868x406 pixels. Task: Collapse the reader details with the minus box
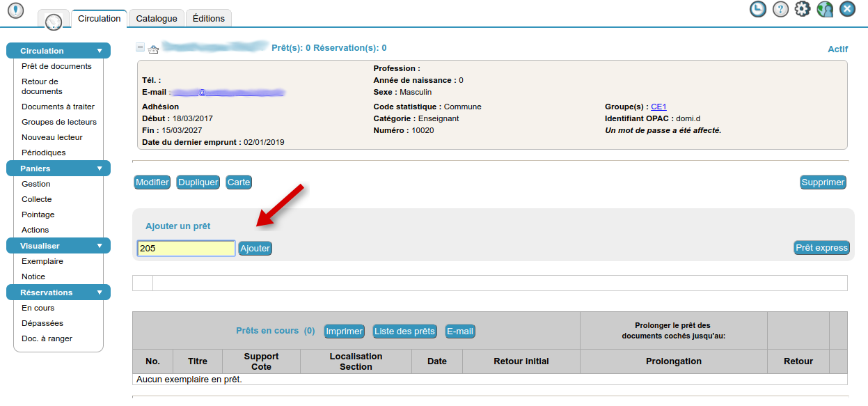point(141,47)
